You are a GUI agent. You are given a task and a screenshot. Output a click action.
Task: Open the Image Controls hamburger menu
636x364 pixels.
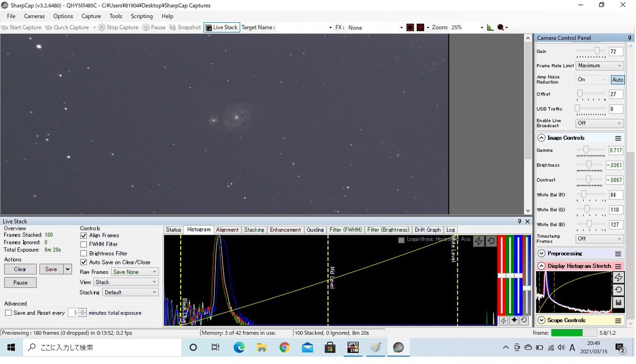pos(618,138)
